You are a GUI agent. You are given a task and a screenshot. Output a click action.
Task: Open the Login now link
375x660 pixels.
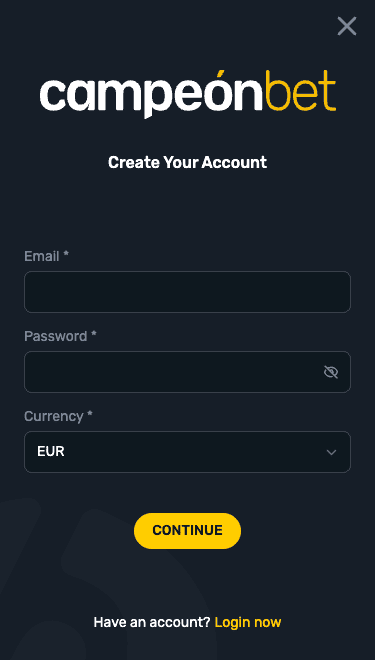(x=248, y=622)
